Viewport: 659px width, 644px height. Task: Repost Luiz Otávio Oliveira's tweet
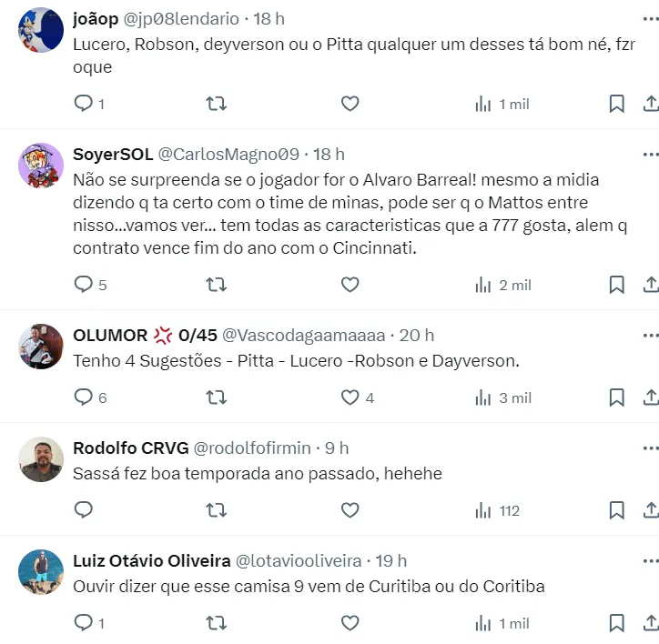pos(217,623)
